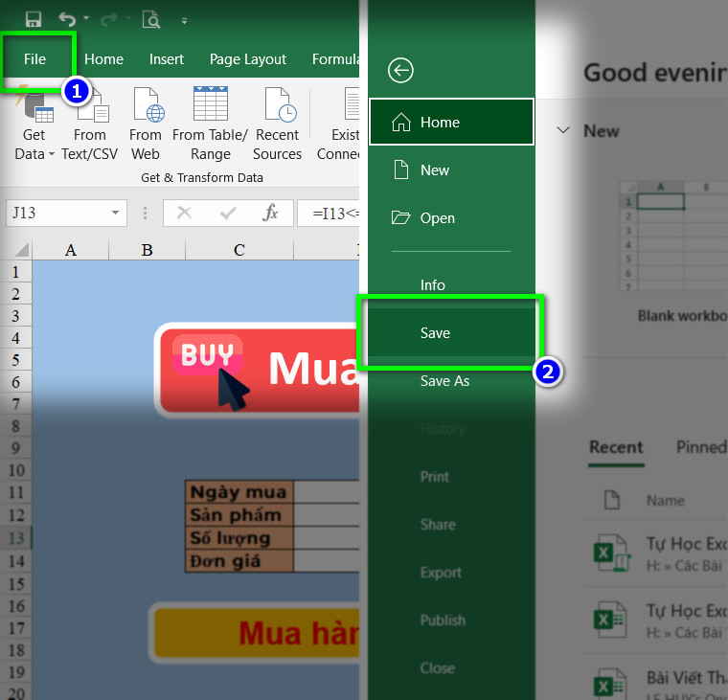Select row 13 header

click(x=15, y=537)
